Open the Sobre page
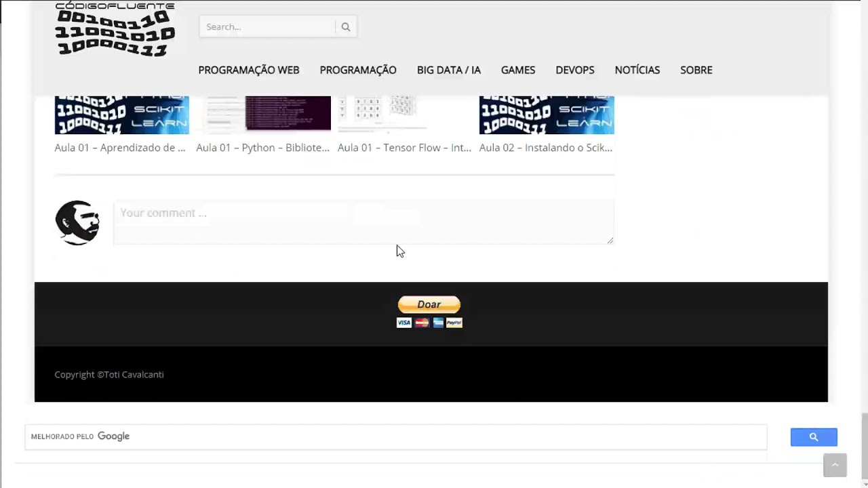Viewport: 868px width, 488px height. tap(696, 70)
